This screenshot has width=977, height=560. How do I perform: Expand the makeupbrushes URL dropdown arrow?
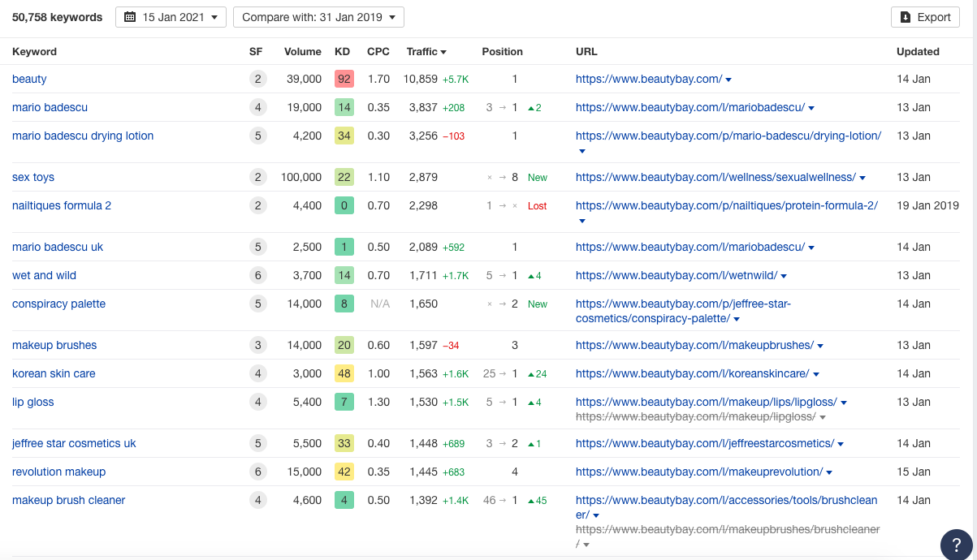(x=820, y=346)
